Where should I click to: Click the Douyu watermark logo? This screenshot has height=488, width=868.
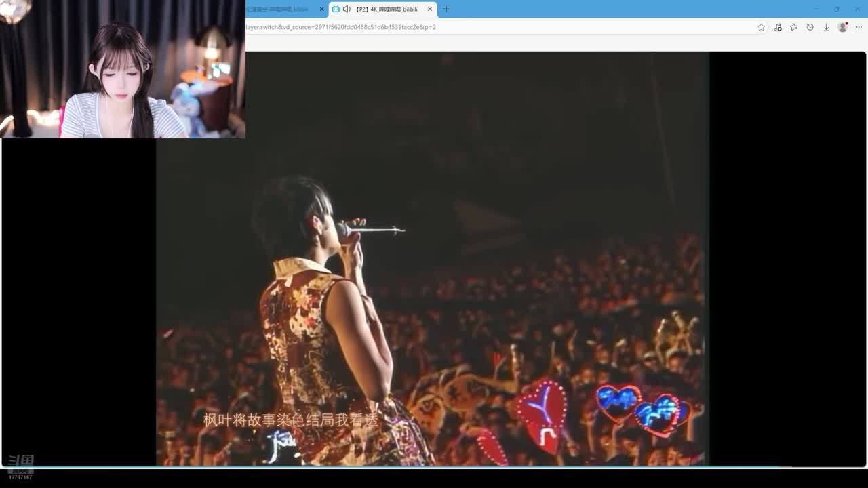(x=20, y=461)
